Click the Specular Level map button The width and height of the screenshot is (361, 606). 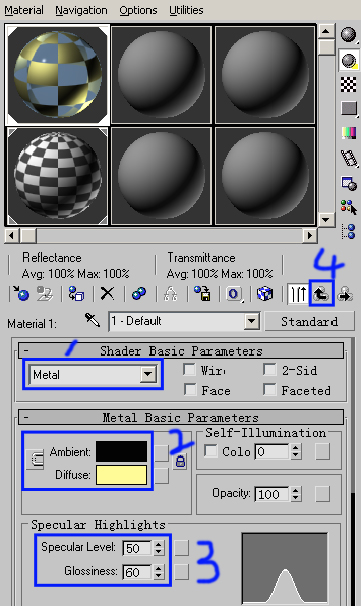tap(181, 548)
